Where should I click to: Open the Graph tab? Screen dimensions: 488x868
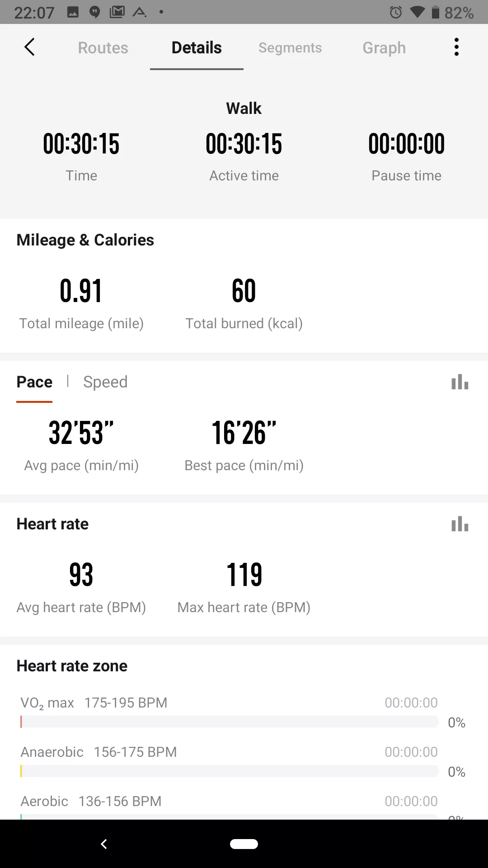tap(384, 47)
